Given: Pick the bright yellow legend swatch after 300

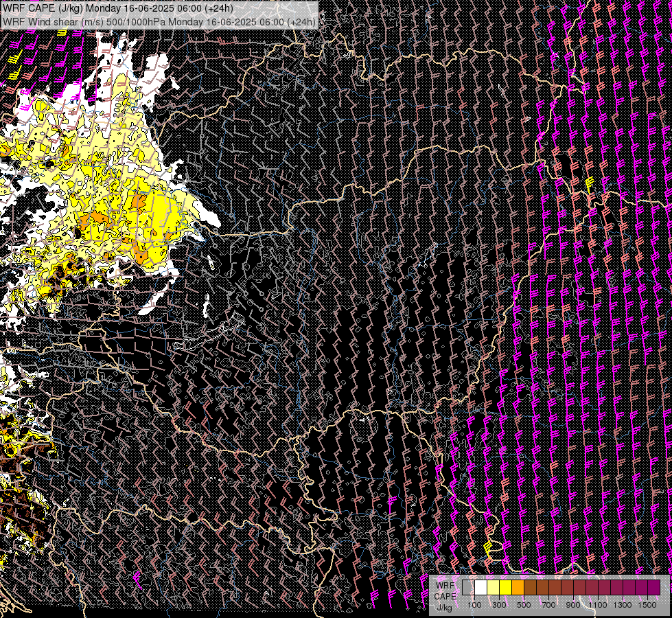Looking at the screenshot, I should [505, 587].
